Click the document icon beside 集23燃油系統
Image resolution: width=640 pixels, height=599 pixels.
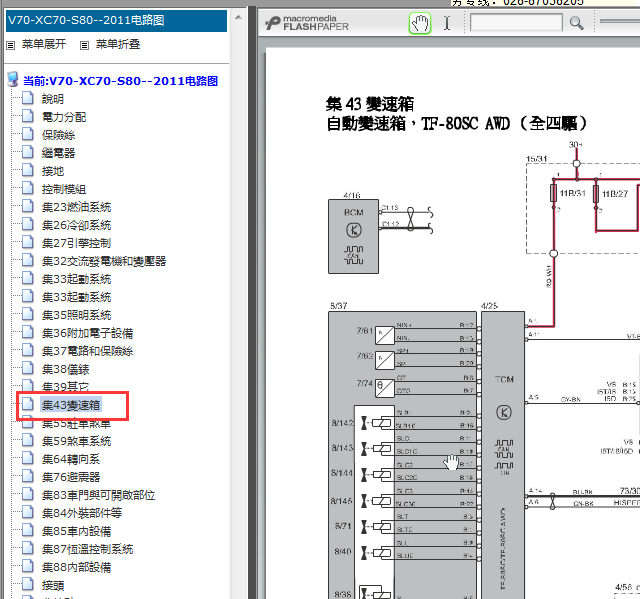(x=28, y=206)
